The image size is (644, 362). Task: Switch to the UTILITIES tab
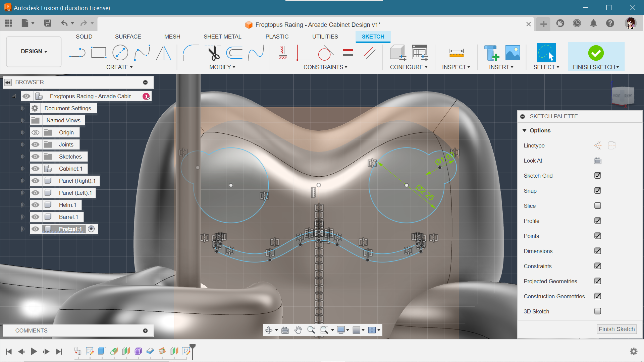click(x=325, y=37)
